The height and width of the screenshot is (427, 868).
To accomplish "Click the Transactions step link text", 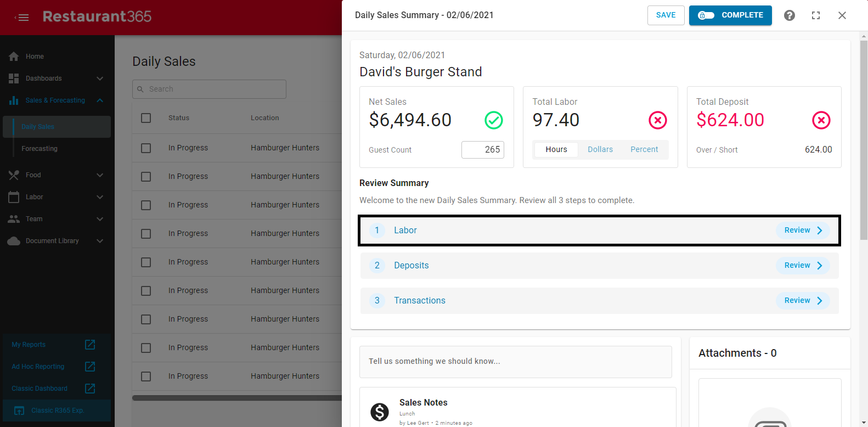I will (x=420, y=301).
